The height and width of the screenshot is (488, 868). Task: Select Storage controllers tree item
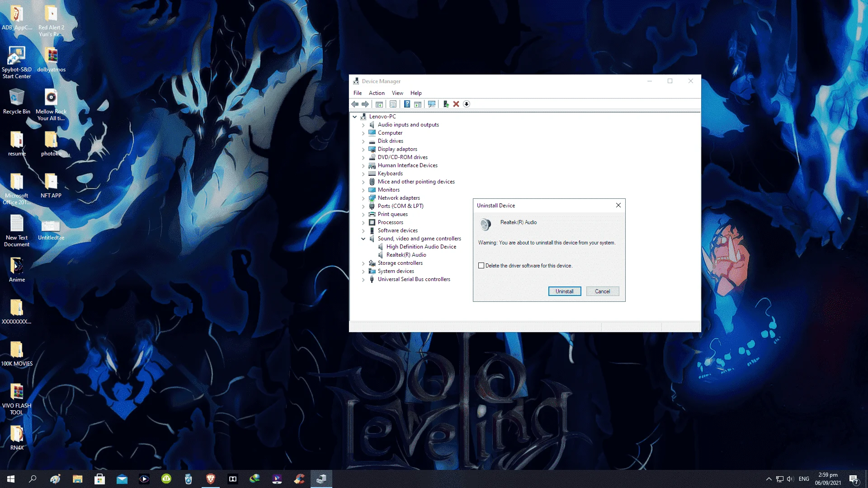[400, 263]
